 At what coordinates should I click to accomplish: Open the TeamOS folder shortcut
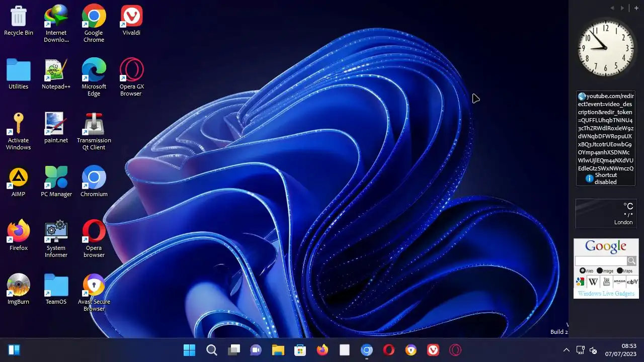pos(56,289)
